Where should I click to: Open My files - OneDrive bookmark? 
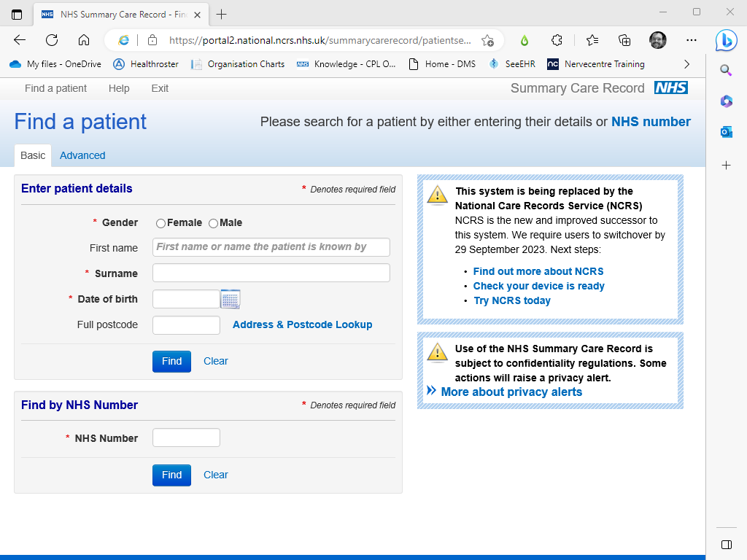[x=55, y=64]
